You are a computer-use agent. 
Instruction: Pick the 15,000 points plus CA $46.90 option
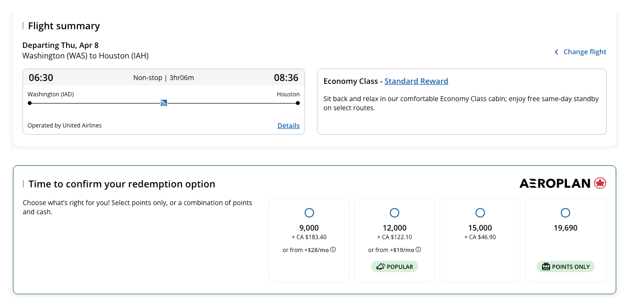coord(480,212)
